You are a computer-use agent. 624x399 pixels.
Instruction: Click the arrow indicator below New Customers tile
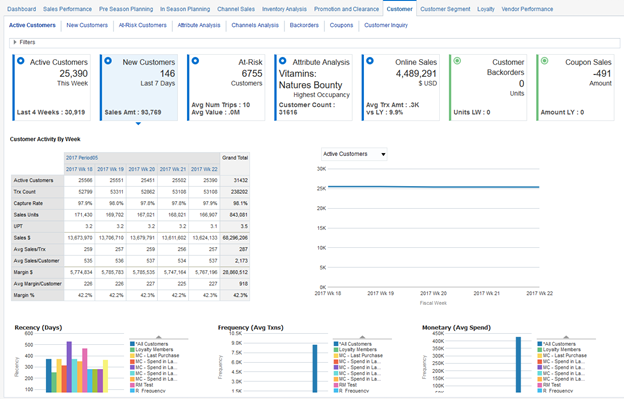click(x=138, y=124)
